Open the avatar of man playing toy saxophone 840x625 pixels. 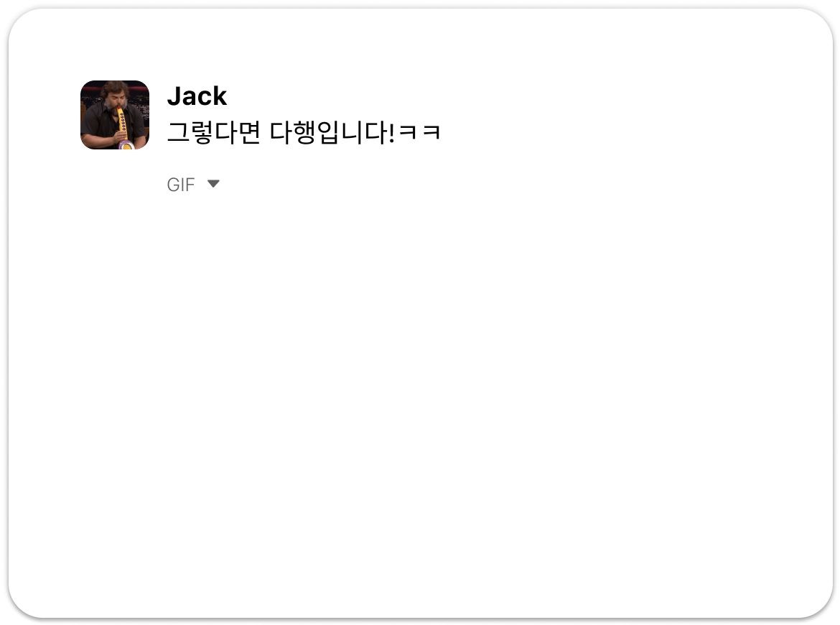coord(115,115)
